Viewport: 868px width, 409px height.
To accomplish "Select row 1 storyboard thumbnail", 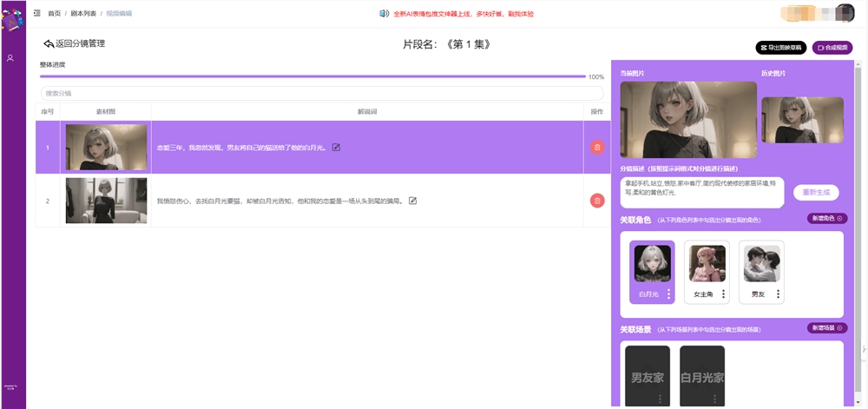I will coord(106,147).
